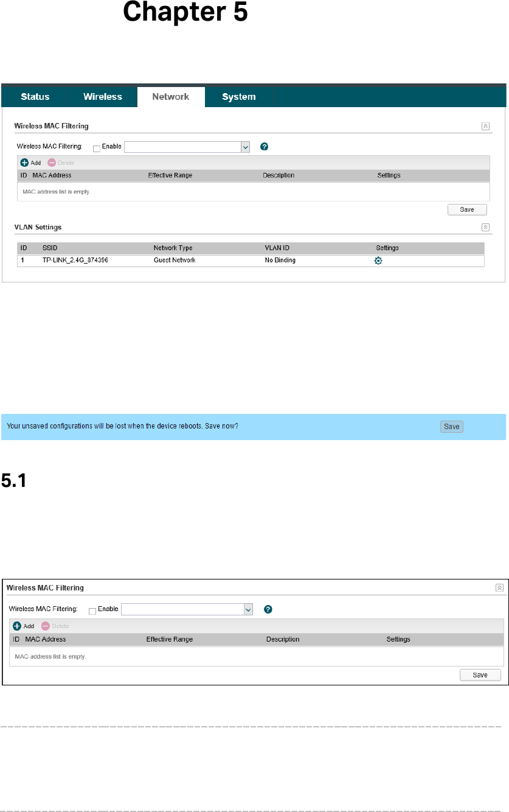Click 'MAC address list is empty.' in lower table

pos(50,657)
